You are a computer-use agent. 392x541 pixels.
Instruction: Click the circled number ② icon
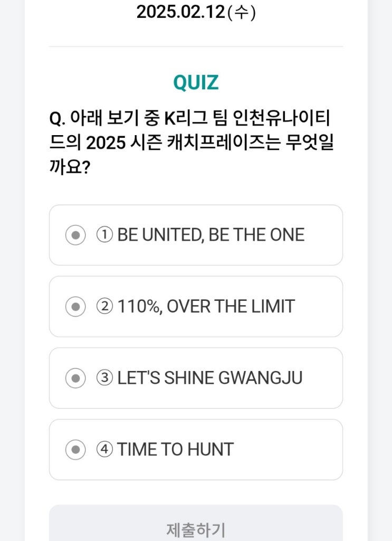tap(104, 307)
